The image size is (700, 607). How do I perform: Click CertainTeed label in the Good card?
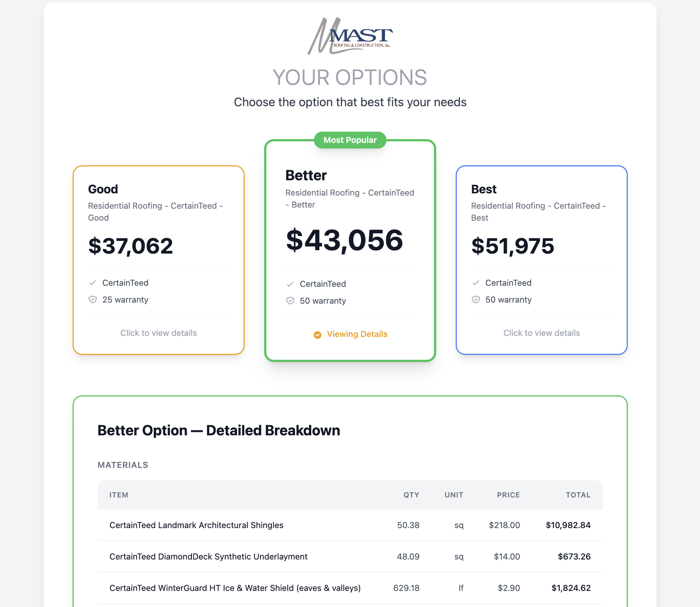[x=125, y=283]
